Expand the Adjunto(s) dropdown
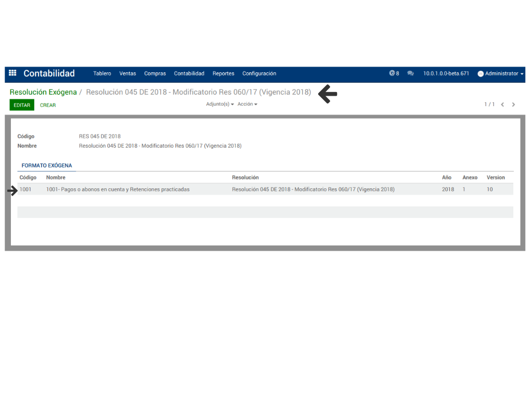 [x=219, y=104]
